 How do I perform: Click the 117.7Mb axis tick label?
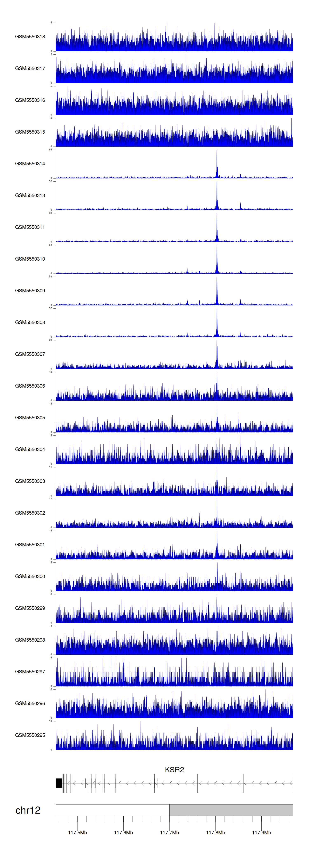point(169,833)
